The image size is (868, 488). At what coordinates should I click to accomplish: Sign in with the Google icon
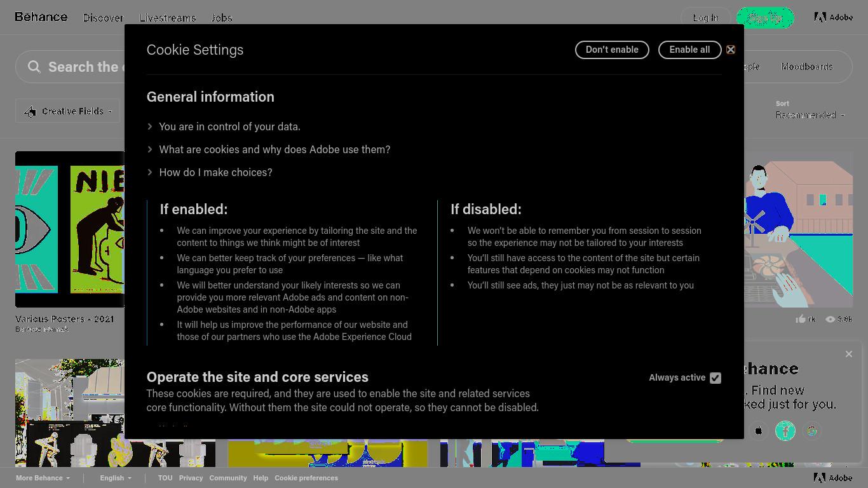click(x=812, y=431)
